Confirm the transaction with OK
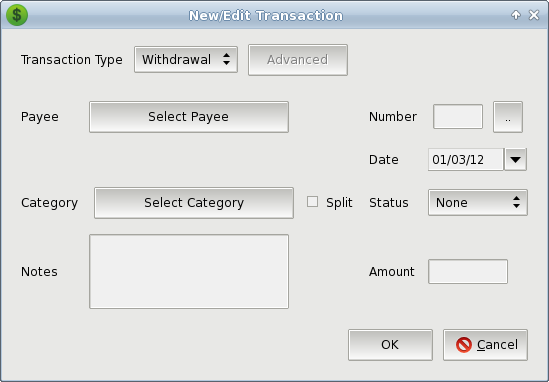This screenshot has width=549, height=382. [x=390, y=345]
